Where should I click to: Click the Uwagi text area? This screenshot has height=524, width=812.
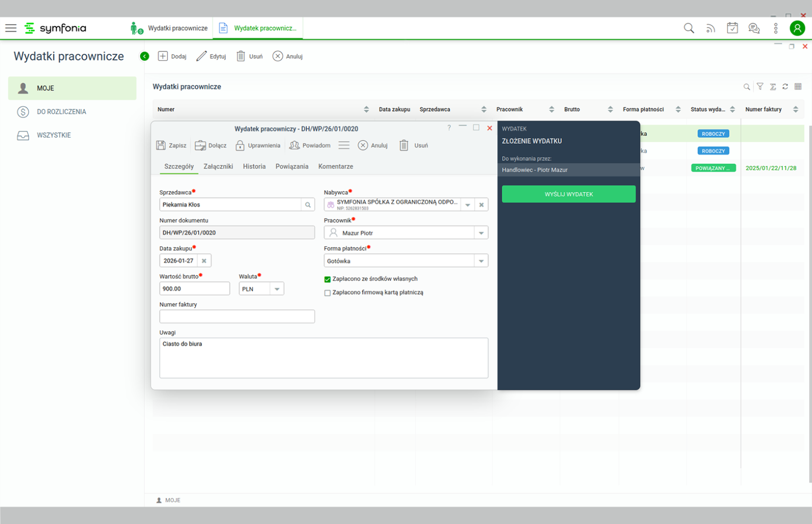(x=324, y=358)
